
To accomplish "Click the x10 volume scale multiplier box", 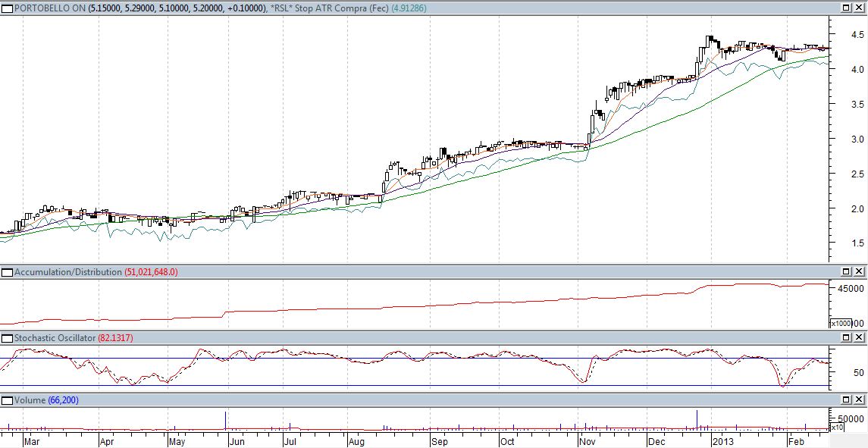I will (x=837, y=428).
